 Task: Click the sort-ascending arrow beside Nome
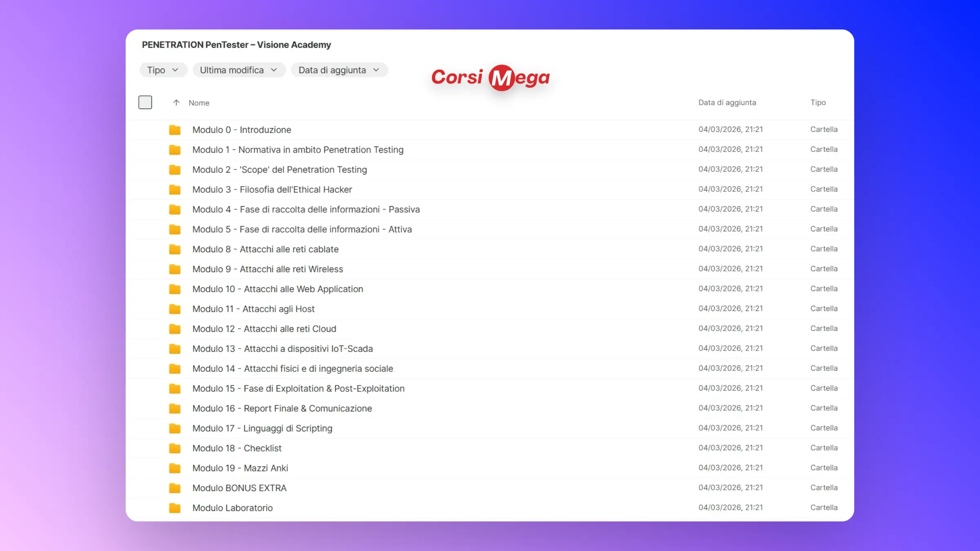(x=176, y=103)
